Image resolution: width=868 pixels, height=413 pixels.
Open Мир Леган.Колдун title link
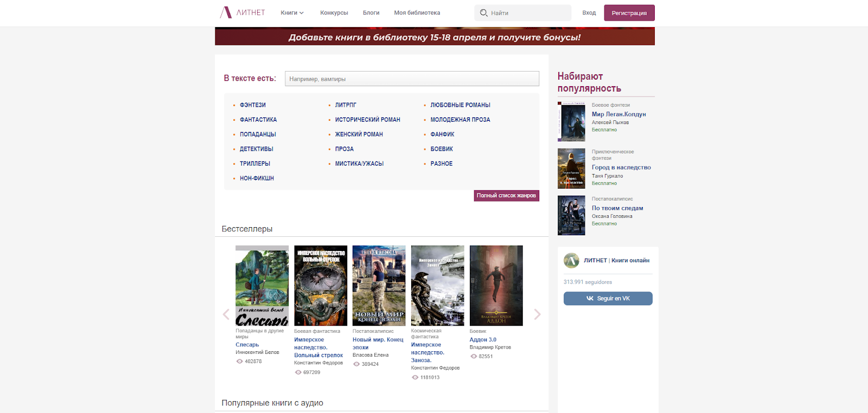(619, 114)
